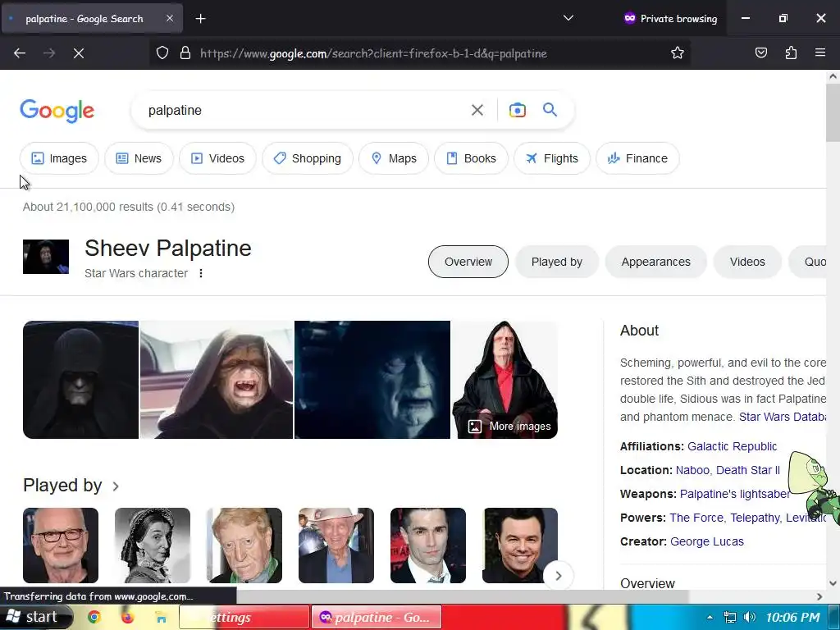The width and height of the screenshot is (840, 630).
Task: Open the Death Star II link
Action: coord(748,470)
